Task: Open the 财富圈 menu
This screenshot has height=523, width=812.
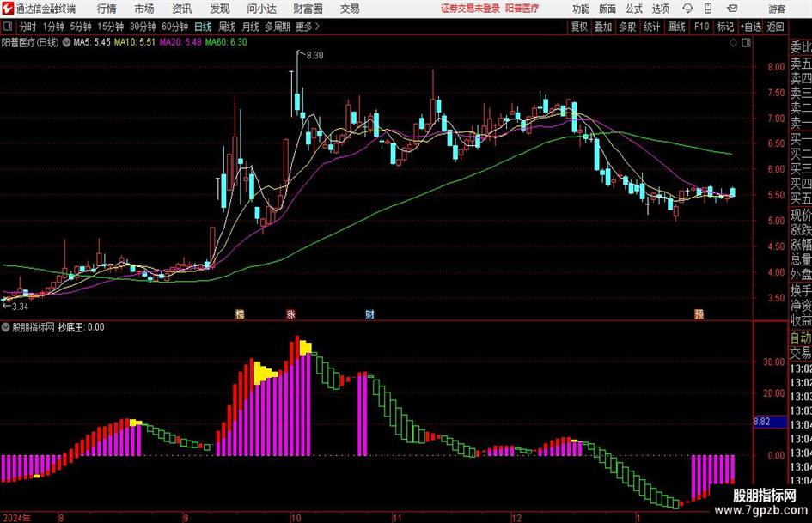Action: pyautogui.click(x=308, y=9)
